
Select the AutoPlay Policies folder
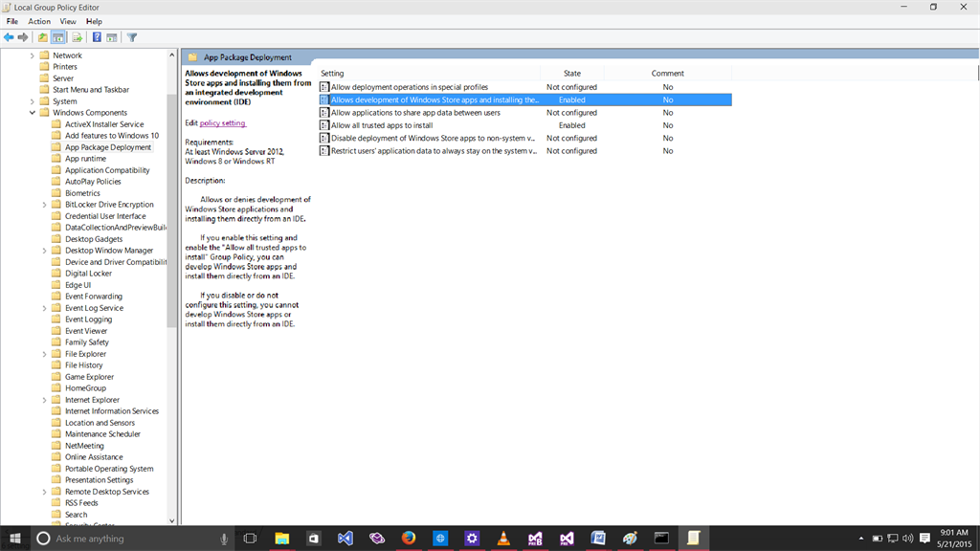coord(93,182)
